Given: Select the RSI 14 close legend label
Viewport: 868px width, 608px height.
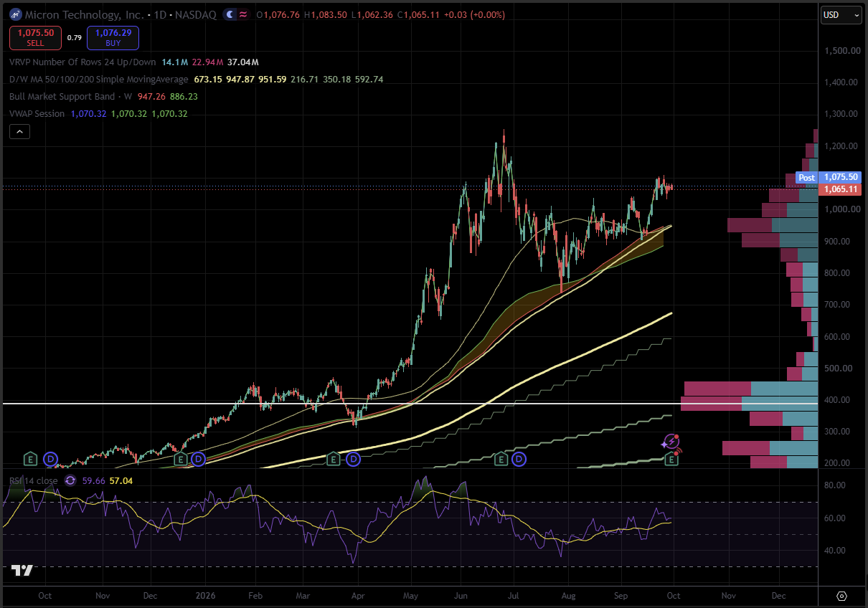Looking at the screenshot, I should click(x=34, y=480).
